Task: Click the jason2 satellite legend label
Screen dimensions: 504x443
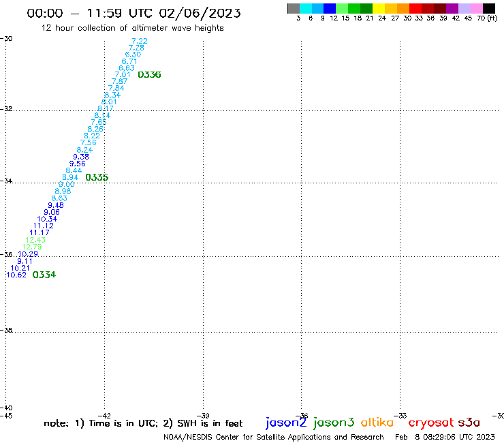Action: click(x=286, y=423)
